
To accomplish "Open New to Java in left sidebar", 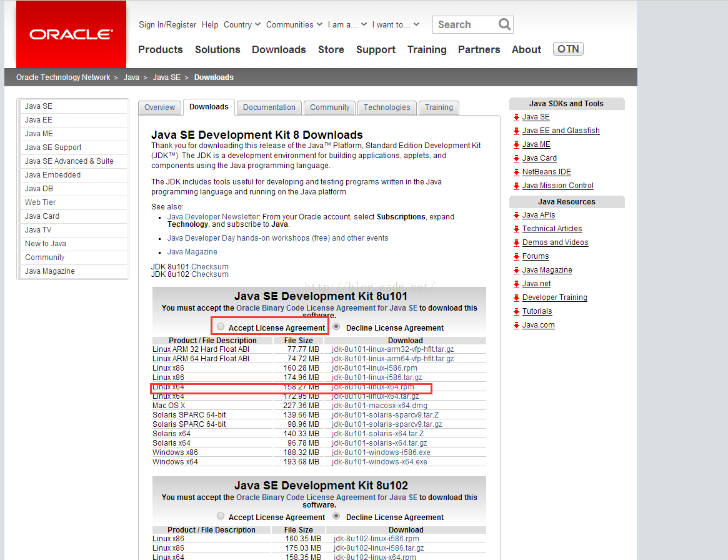I will tap(73, 244).
